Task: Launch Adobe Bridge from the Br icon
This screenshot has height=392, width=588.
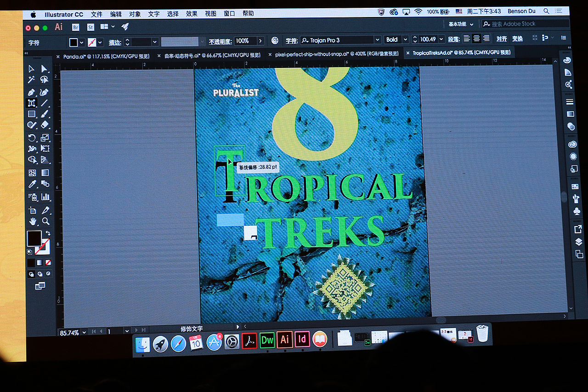Action: [76, 27]
